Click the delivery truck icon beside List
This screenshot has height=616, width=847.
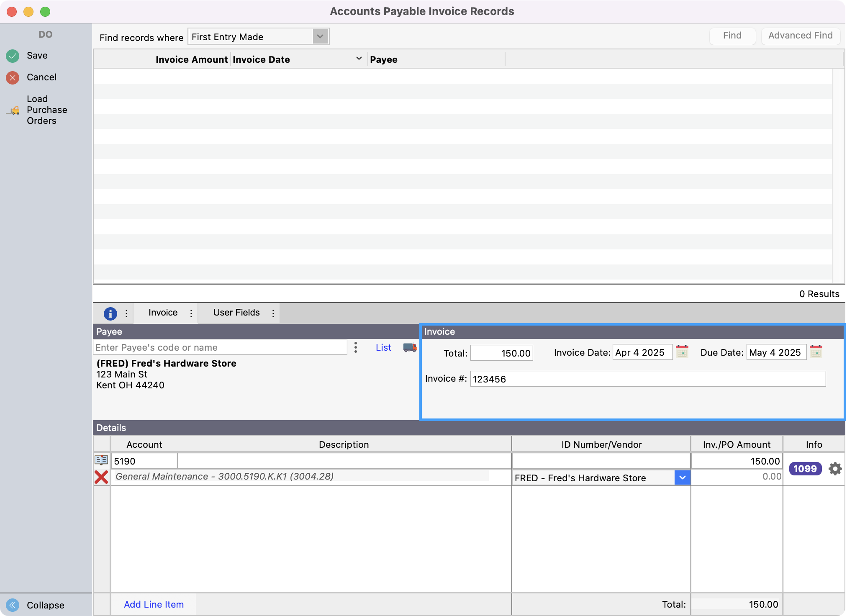pos(410,347)
